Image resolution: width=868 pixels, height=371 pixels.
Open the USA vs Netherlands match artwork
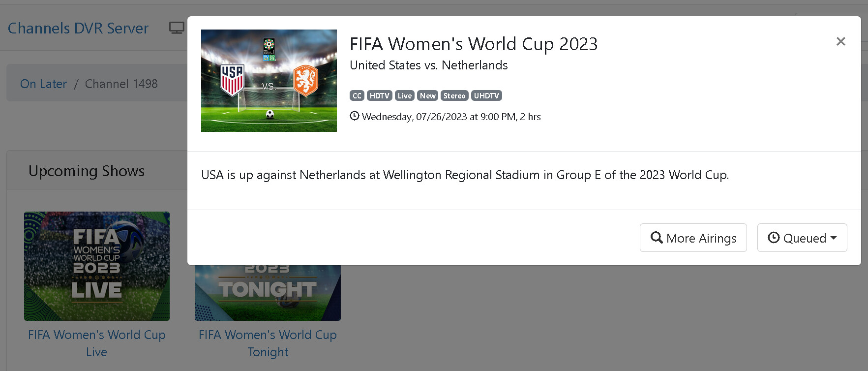269,81
